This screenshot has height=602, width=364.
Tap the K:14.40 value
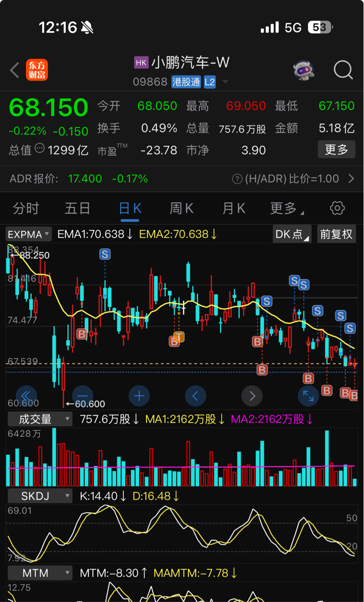tap(103, 496)
